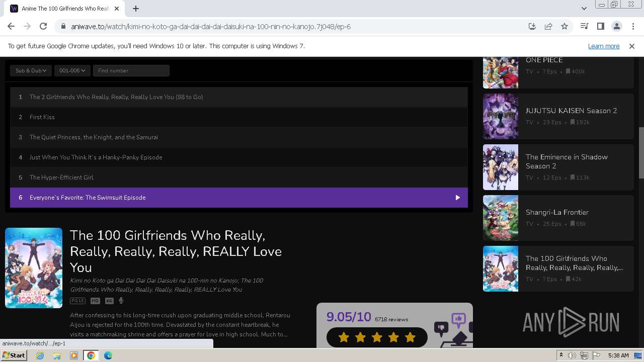Open the Windows Start menu
This screenshot has height=362, width=644.
pyautogui.click(x=14, y=355)
